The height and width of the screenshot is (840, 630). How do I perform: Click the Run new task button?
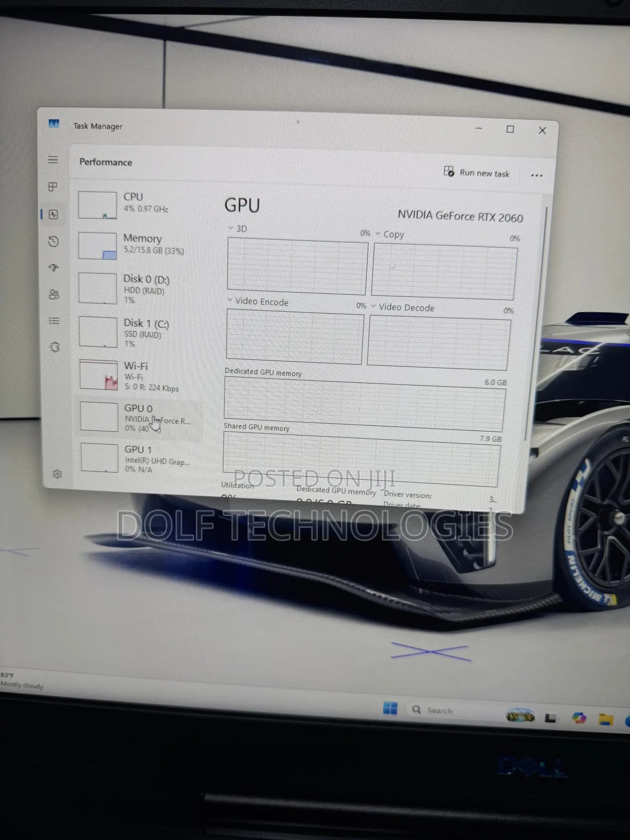click(476, 173)
